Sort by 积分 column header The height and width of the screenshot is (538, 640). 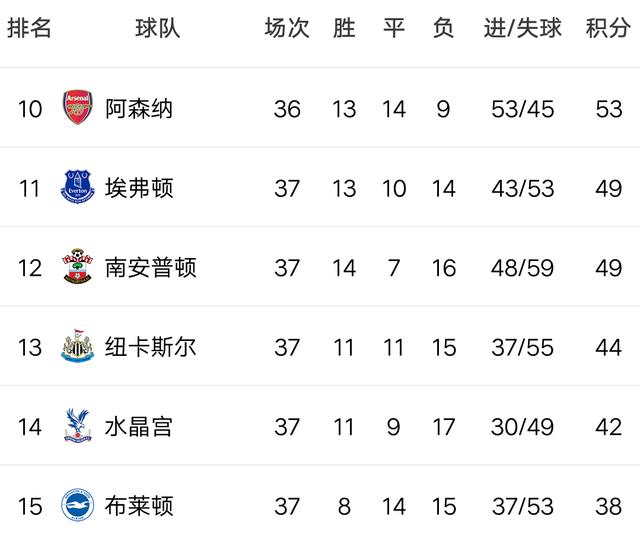point(608,28)
